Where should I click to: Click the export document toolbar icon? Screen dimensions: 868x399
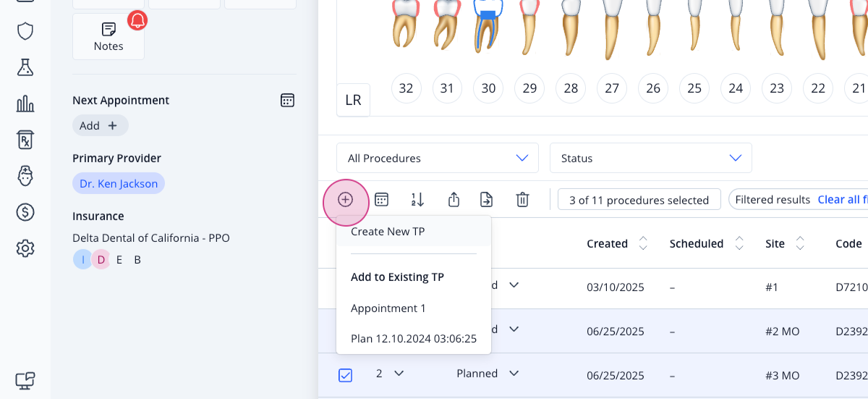487,200
